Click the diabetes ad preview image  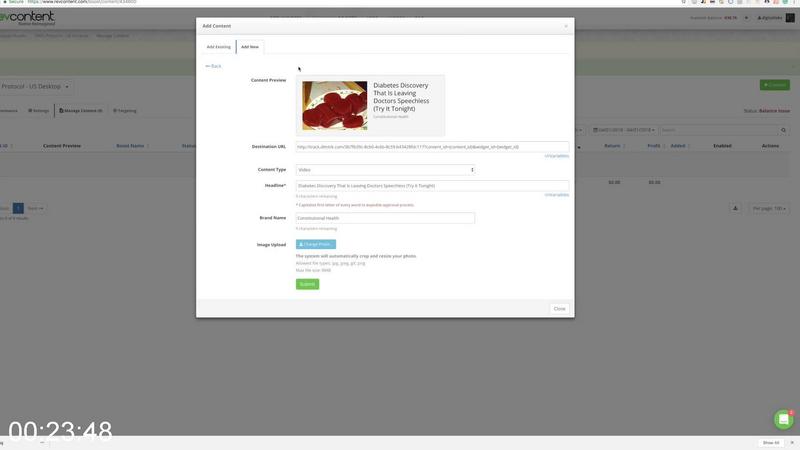[x=334, y=106]
